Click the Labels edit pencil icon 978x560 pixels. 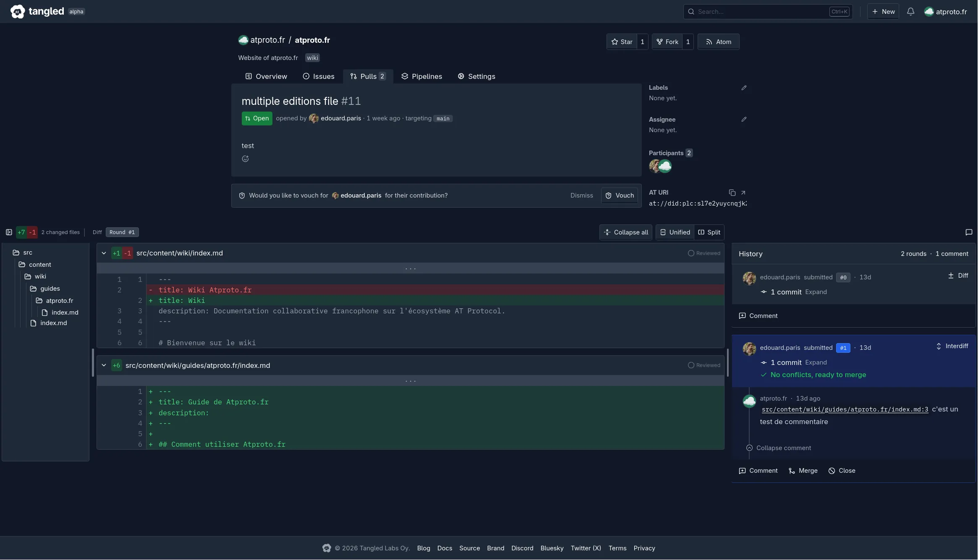[744, 88]
